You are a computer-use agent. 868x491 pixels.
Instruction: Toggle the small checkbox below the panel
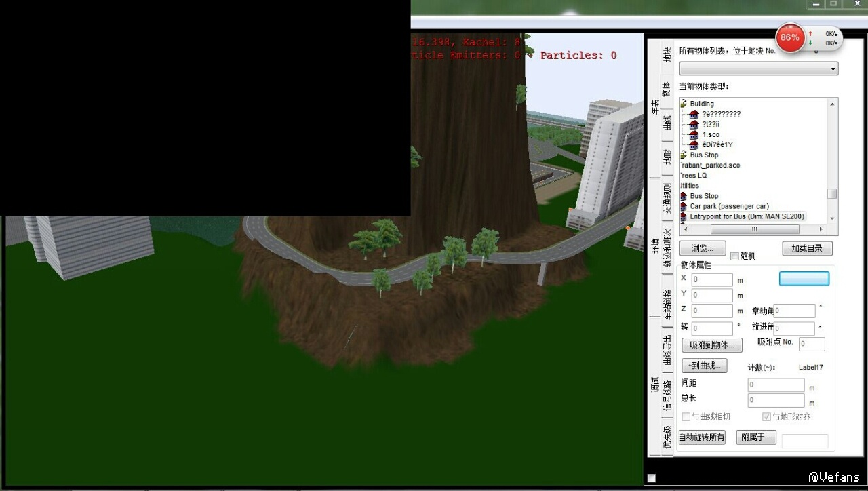[x=652, y=478]
